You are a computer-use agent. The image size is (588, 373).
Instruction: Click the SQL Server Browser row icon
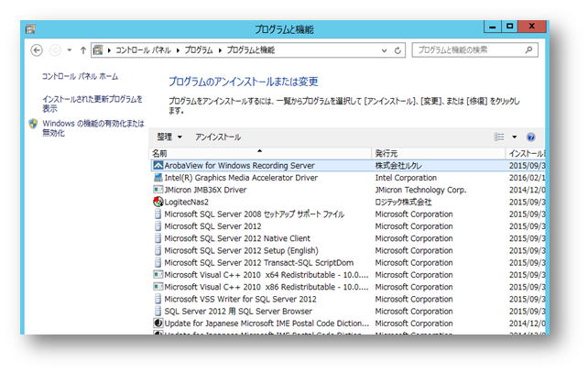pyautogui.click(x=158, y=311)
